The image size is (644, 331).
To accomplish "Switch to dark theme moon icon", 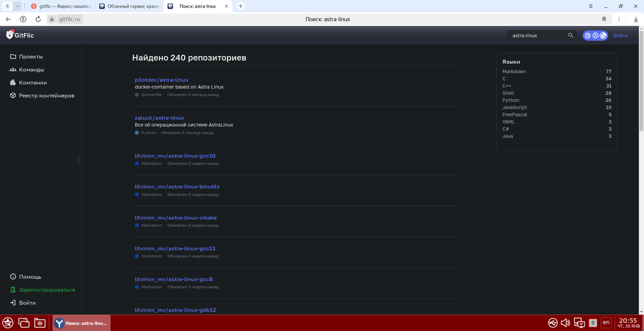I will point(603,35).
